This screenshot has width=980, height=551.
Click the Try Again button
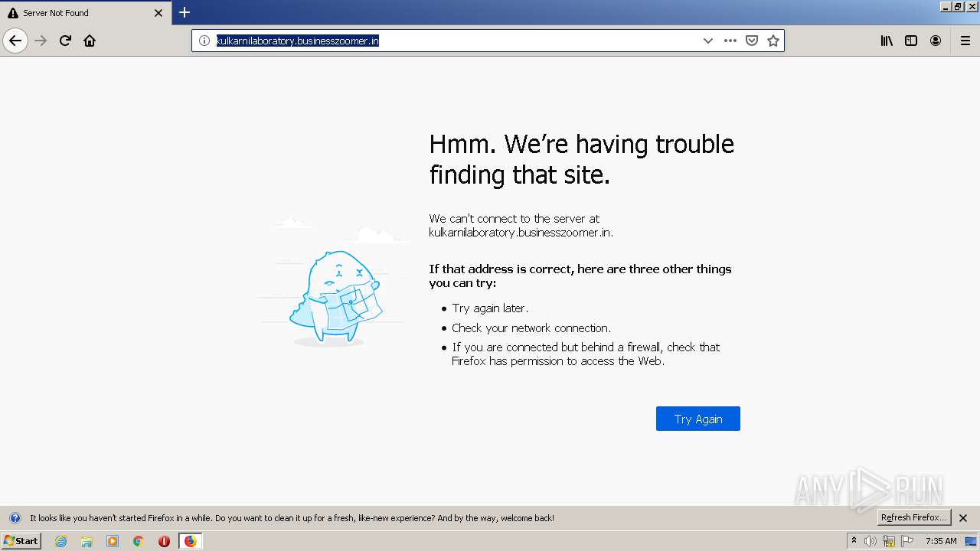click(698, 419)
